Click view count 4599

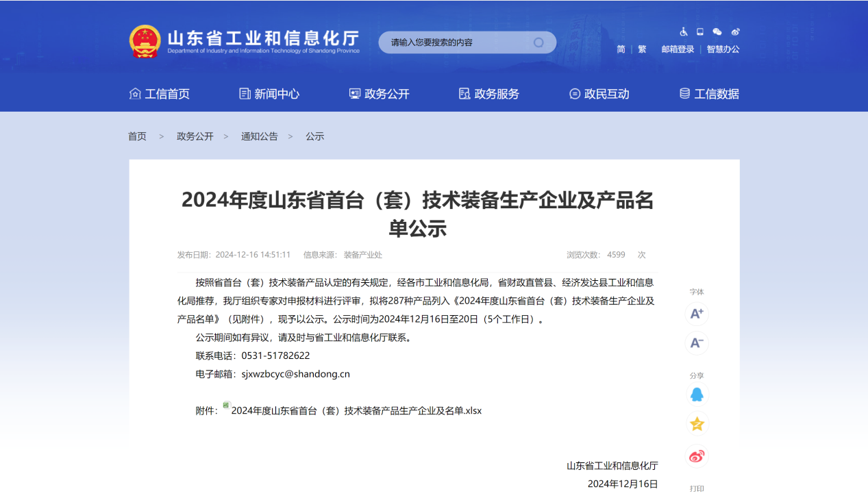pyautogui.click(x=616, y=255)
